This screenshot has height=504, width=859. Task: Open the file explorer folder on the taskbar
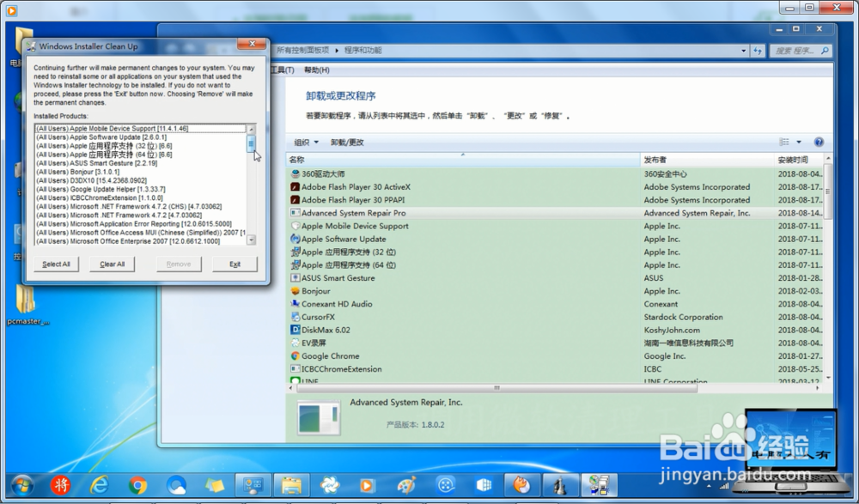pyautogui.click(x=291, y=485)
